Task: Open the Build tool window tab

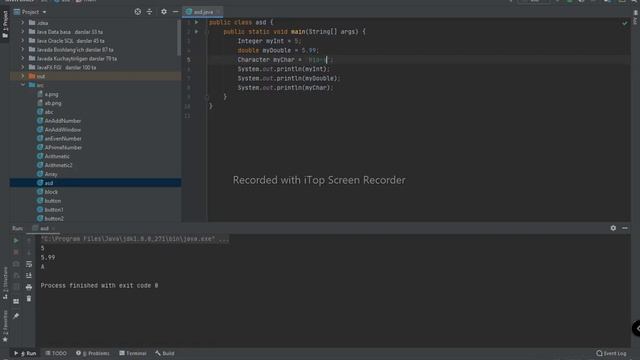Action: tap(165, 353)
